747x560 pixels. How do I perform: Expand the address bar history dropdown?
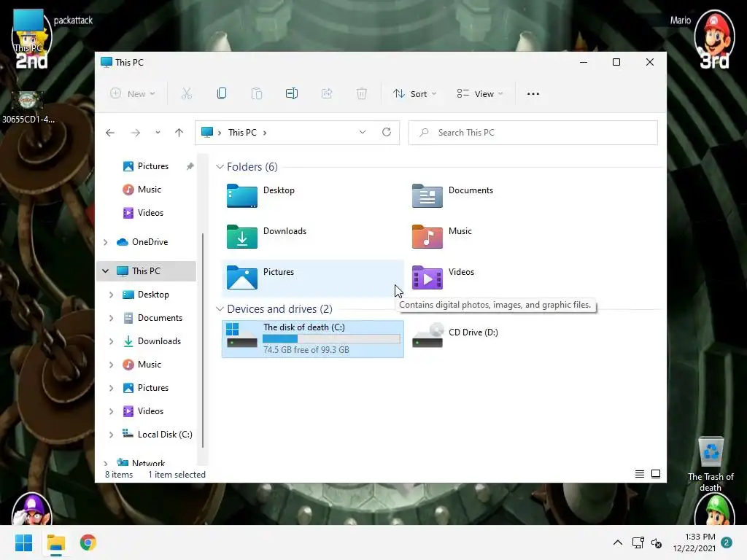(363, 133)
